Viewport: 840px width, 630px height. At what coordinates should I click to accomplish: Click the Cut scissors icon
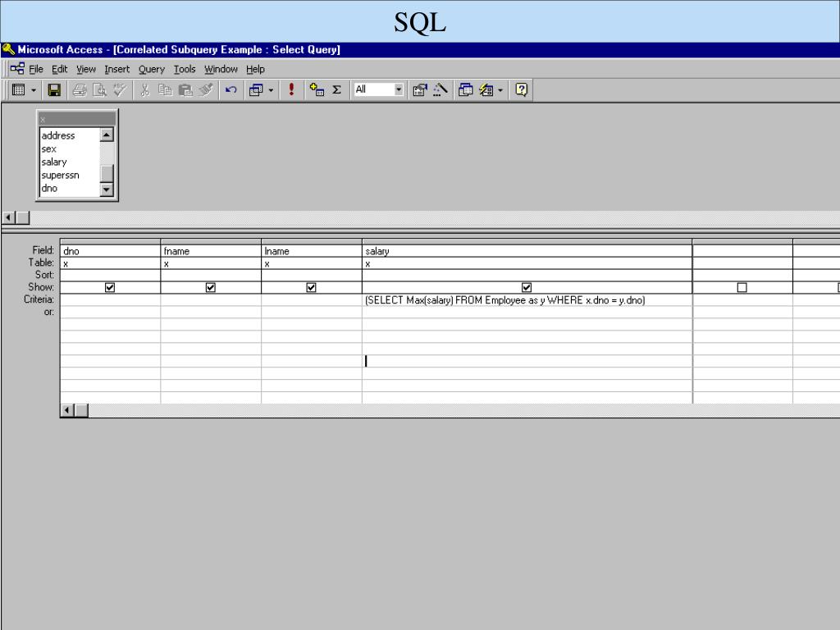[144, 90]
